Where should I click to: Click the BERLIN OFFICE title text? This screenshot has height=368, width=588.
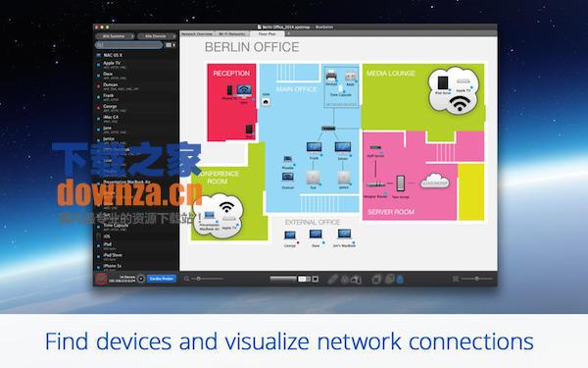pyautogui.click(x=252, y=47)
